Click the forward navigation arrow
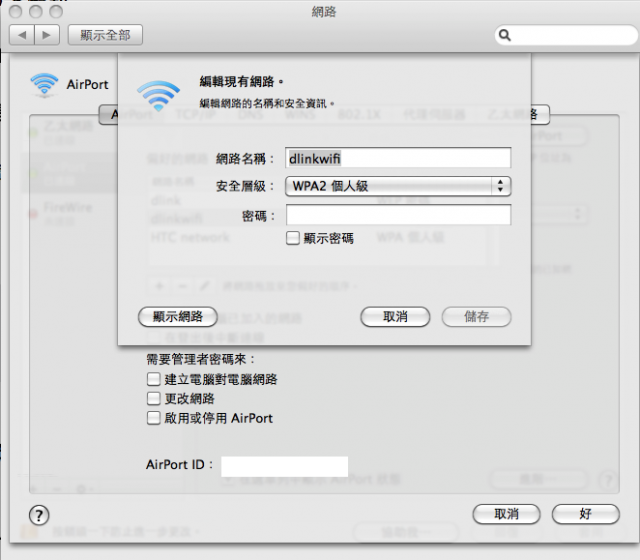This screenshot has height=560, width=640. click(47, 35)
